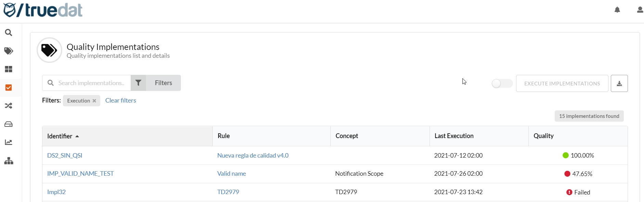Open the hierarchy tree icon in the sidebar
The width and height of the screenshot is (644, 202).
coord(9,161)
